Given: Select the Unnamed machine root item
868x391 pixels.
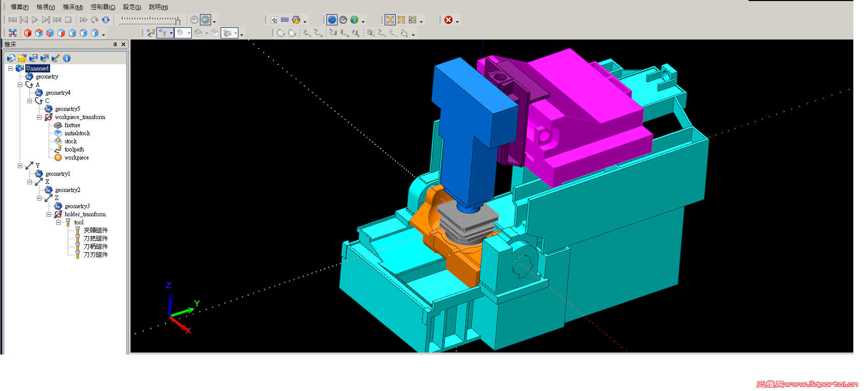Looking at the screenshot, I should tap(37, 68).
